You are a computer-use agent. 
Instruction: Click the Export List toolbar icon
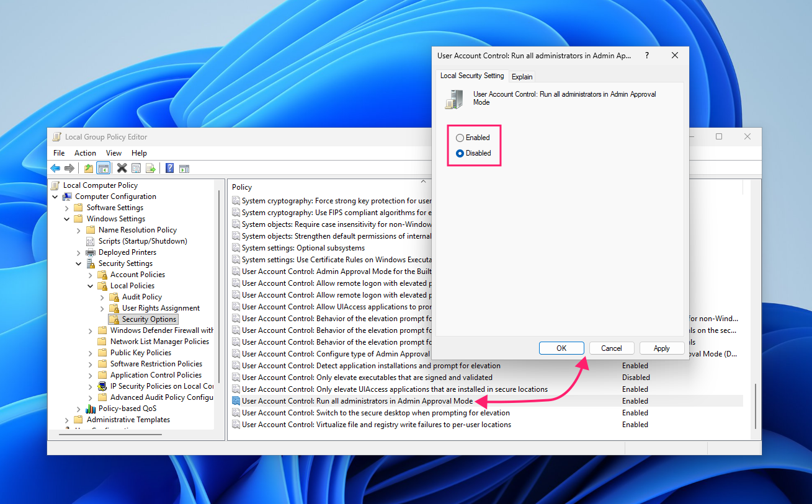150,168
